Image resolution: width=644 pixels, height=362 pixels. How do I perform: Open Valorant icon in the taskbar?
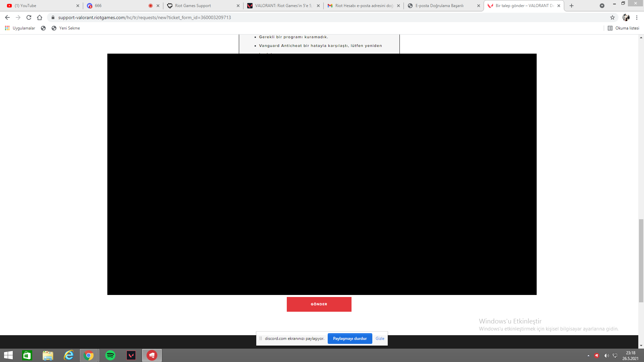[131, 355]
